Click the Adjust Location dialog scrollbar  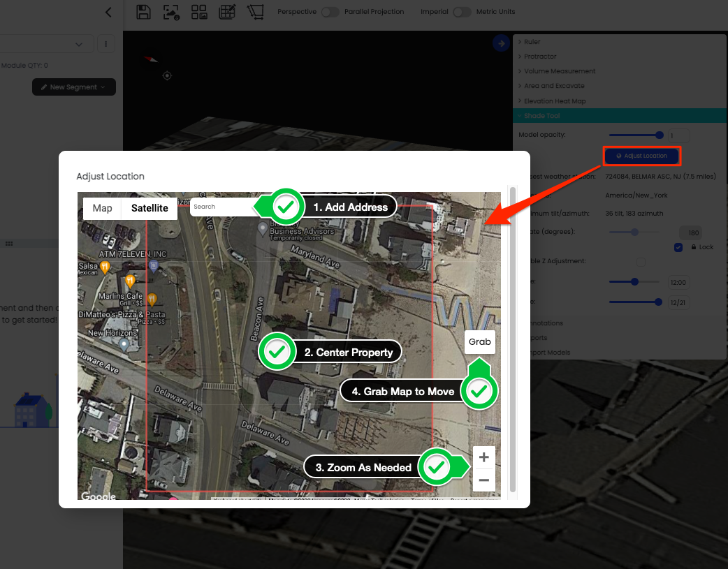513,339
